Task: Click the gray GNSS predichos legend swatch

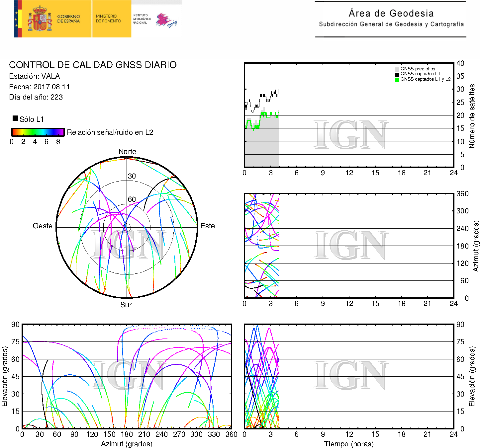Action: click(397, 69)
